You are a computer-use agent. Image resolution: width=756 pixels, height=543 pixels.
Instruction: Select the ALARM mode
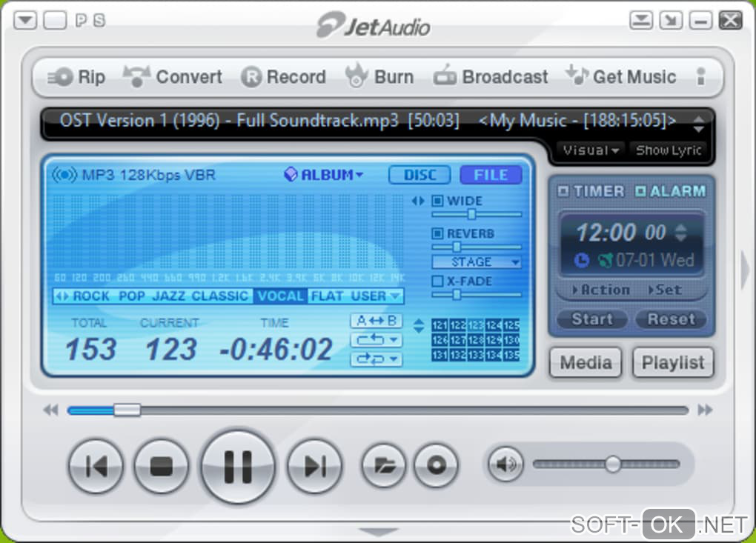point(671,191)
